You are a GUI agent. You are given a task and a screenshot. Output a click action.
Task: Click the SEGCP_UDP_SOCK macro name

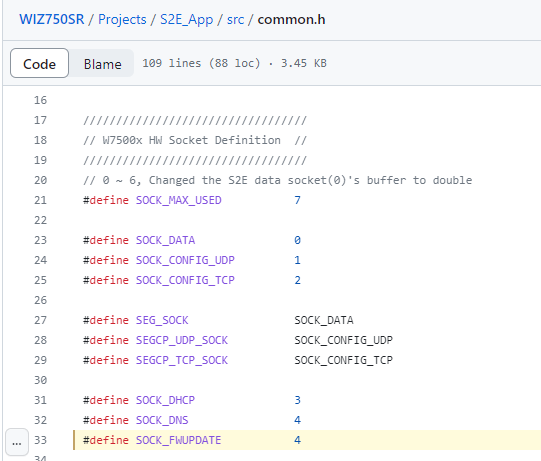(x=181, y=341)
